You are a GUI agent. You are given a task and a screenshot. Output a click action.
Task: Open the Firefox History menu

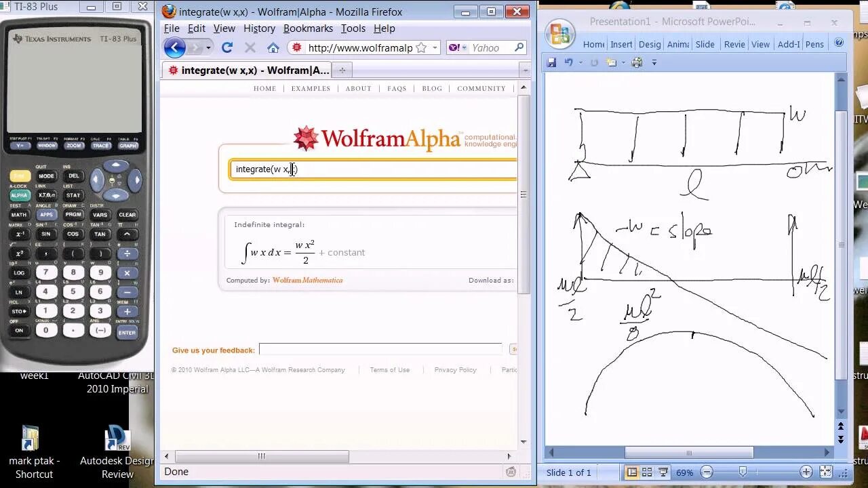click(x=259, y=28)
